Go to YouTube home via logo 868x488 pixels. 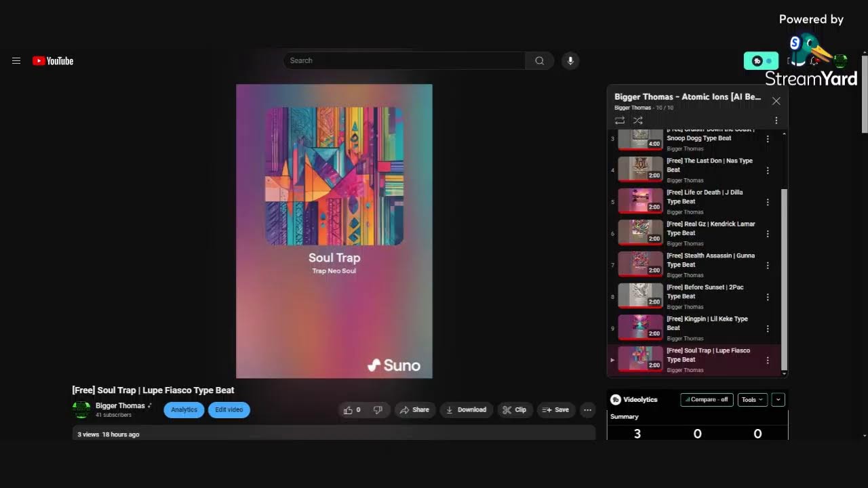tap(53, 61)
